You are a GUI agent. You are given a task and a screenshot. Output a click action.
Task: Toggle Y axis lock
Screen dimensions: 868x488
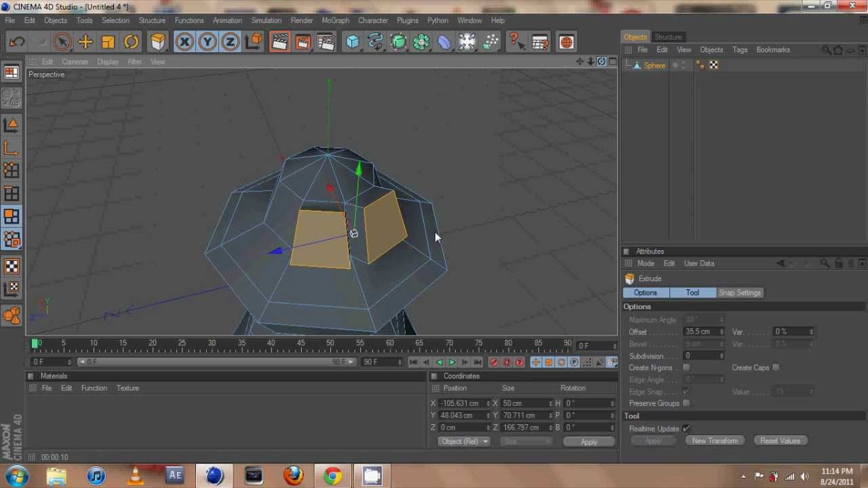pyautogui.click(x=208, y=42)
